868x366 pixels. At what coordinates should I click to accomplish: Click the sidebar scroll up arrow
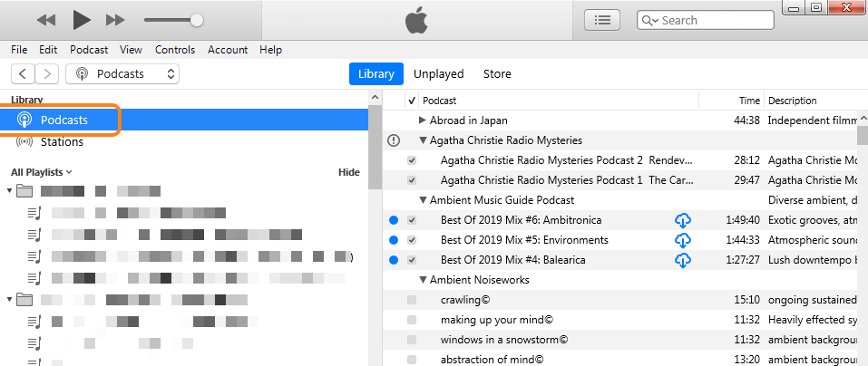tap(375, 98)
